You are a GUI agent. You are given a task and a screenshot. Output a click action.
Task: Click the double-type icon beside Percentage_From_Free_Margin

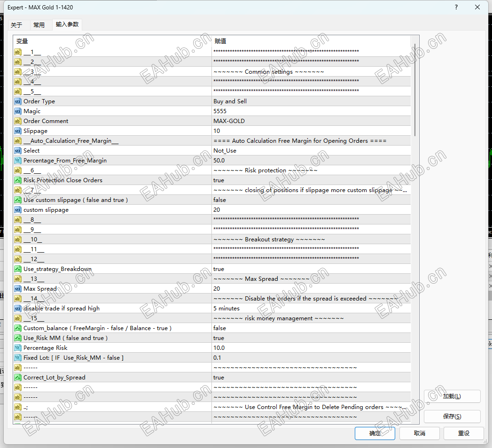click(x=18, y=161)
